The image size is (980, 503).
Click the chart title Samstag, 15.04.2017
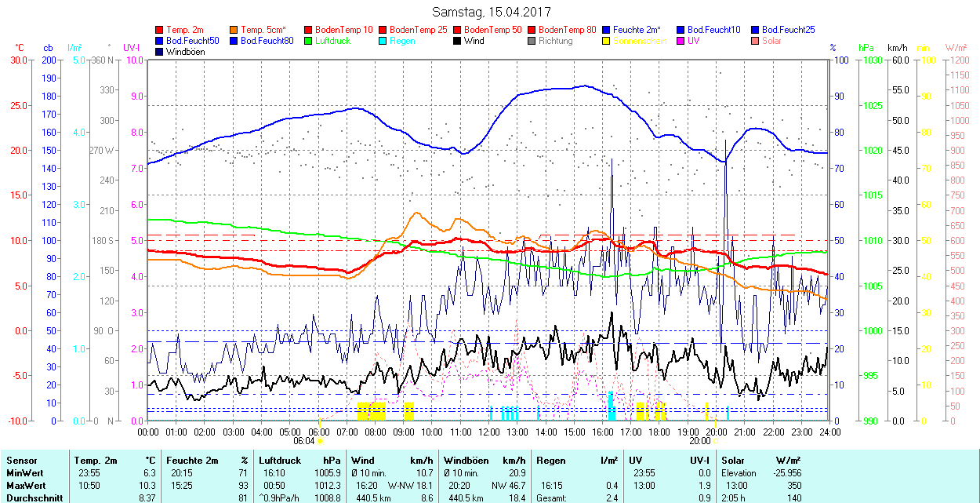pos(492,13)
